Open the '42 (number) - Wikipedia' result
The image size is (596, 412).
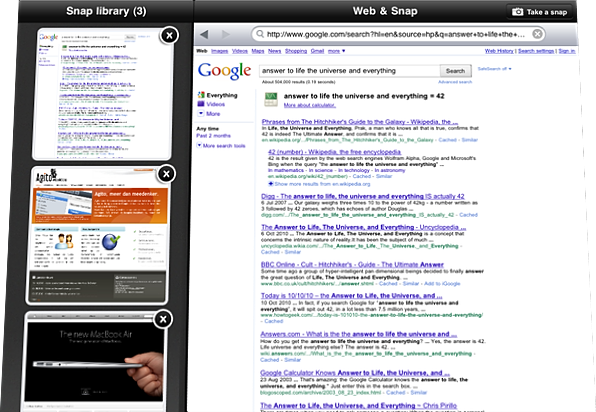point(334,152)
